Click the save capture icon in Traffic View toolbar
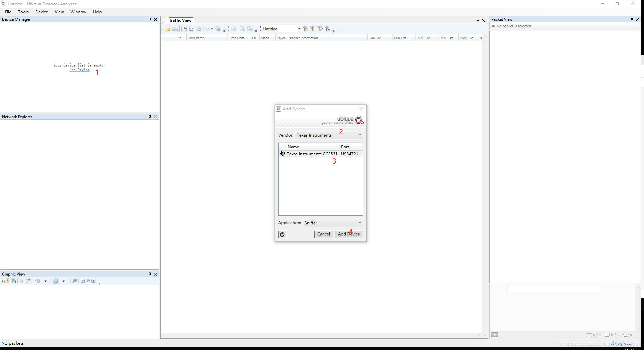This screenshot has height=350, width=644. point(175,29)
